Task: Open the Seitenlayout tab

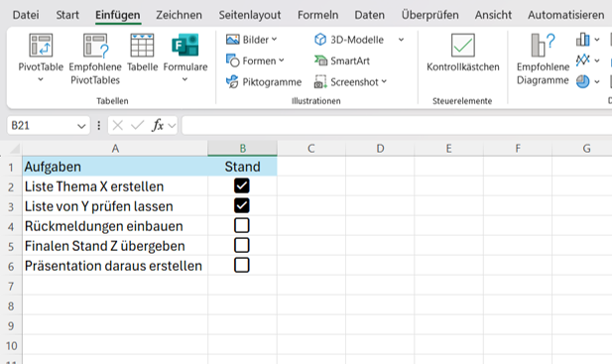Action: (x=250, y=15)
